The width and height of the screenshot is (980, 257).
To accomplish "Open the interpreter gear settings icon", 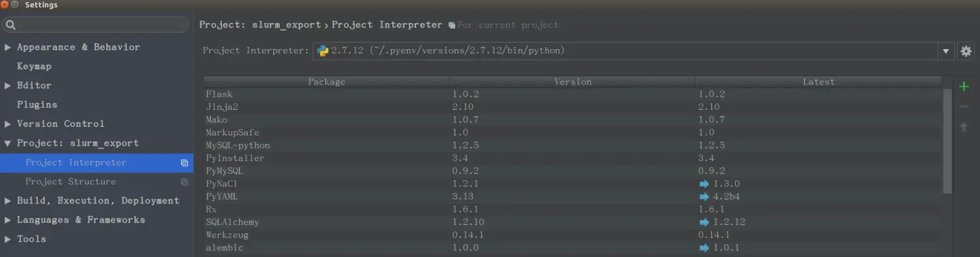I will 966,51.
